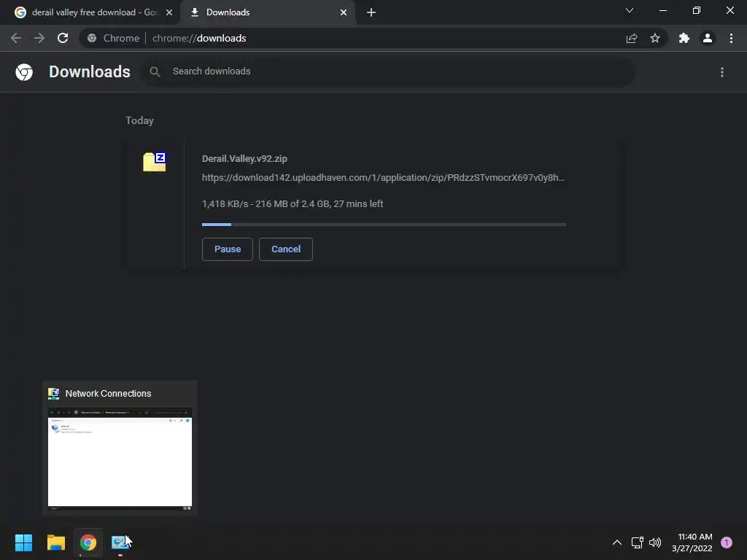The height and width of the screenshot is (560, 747).
Task: Open Downloads page more actions menu
Action: coord(722,72)
